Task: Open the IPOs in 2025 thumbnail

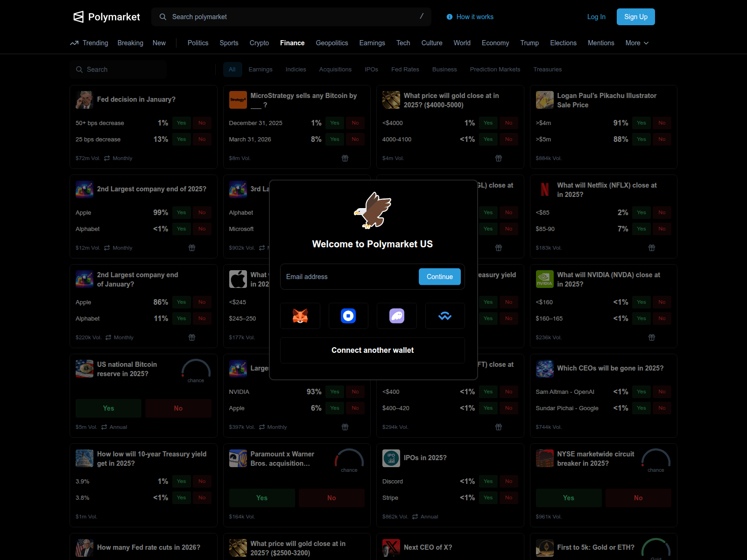Action: tap(391, 458)
